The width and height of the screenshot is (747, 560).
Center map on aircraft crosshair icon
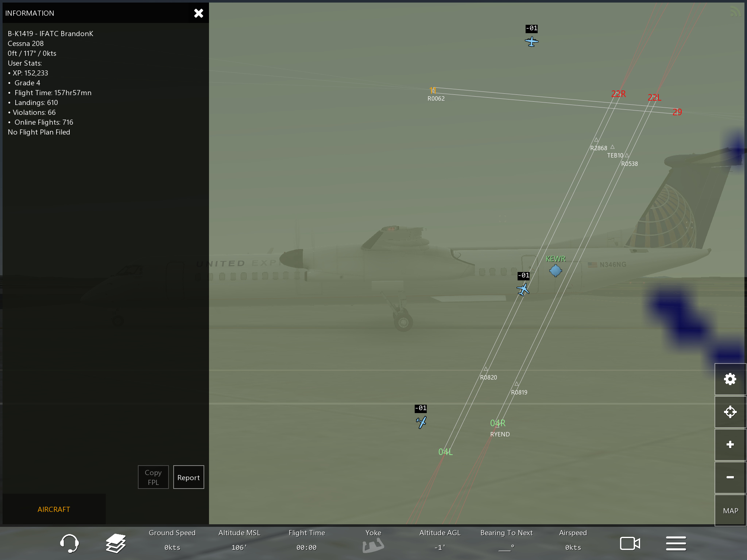tap(730, 412)
